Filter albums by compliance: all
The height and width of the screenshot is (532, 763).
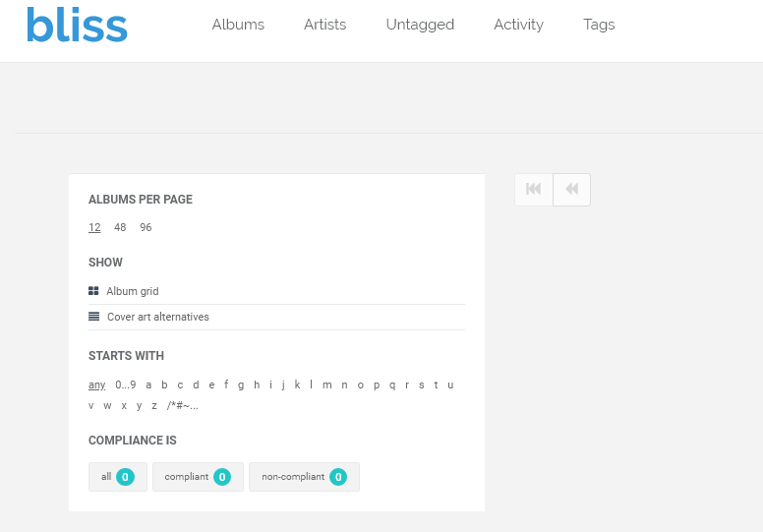(117, 477)
